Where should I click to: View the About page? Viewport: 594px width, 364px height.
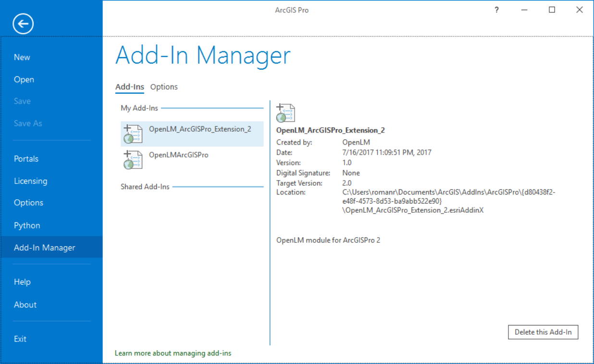(x=25, y=304)
